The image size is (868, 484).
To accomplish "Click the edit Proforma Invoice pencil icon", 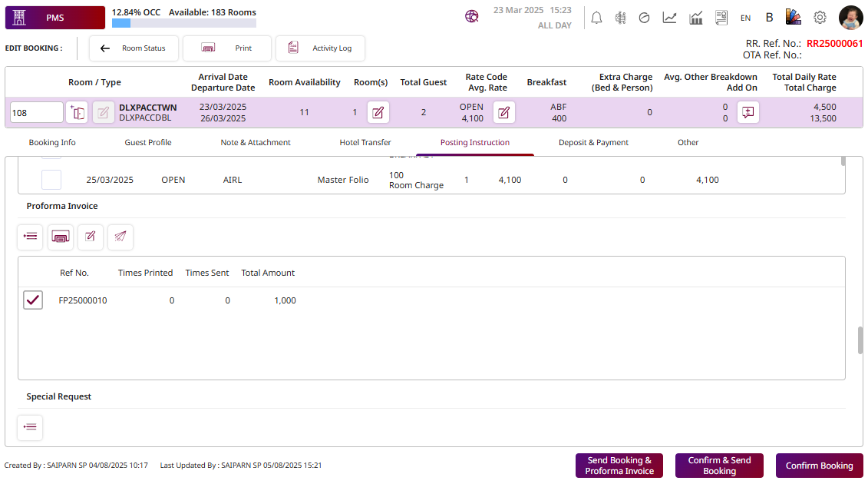I will pos(91,237).
